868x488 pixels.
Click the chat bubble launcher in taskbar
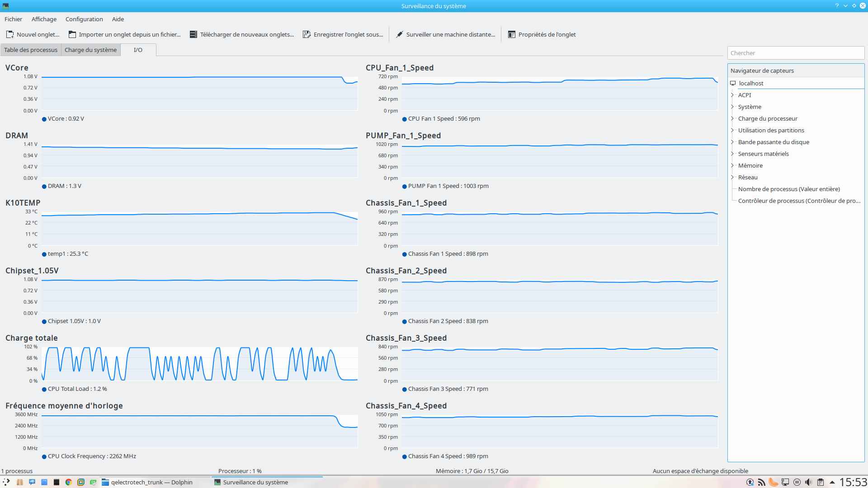(32, 482)
